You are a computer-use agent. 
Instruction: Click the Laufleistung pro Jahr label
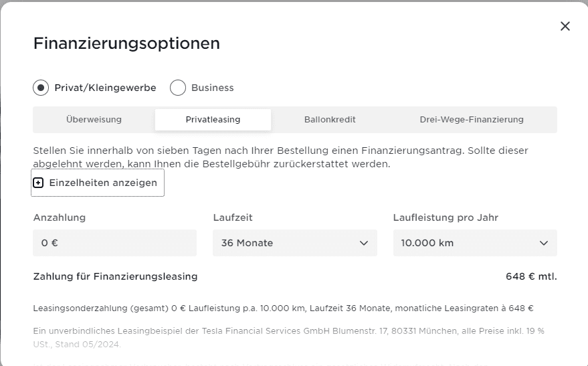pyautogui.click(x=446, y=217)
